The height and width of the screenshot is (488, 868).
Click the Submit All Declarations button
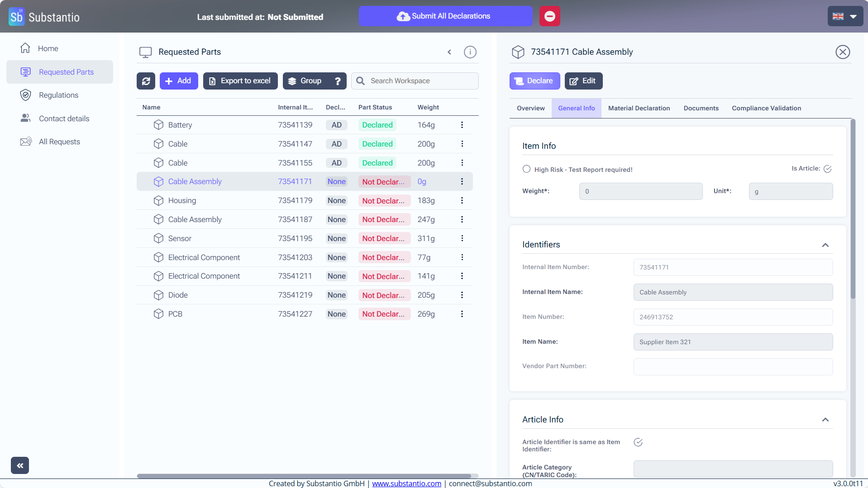click(445, 16)
